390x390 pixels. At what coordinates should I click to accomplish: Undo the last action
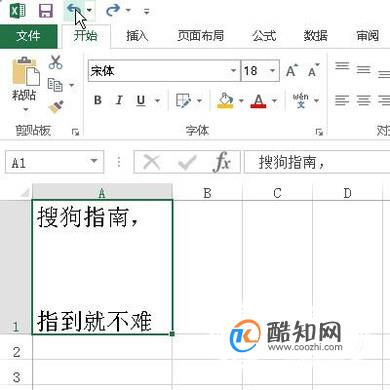point(73,10)
